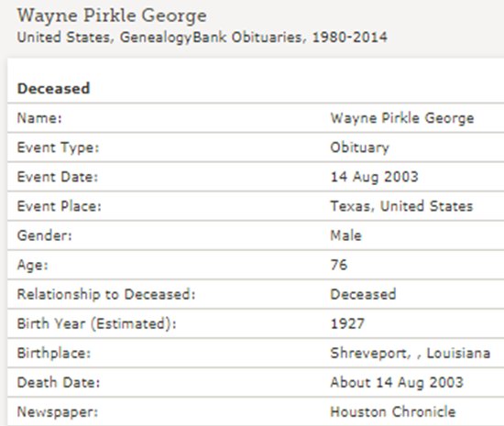Select the Texas, United States event place
504x426 pixels.
[401, 206]
